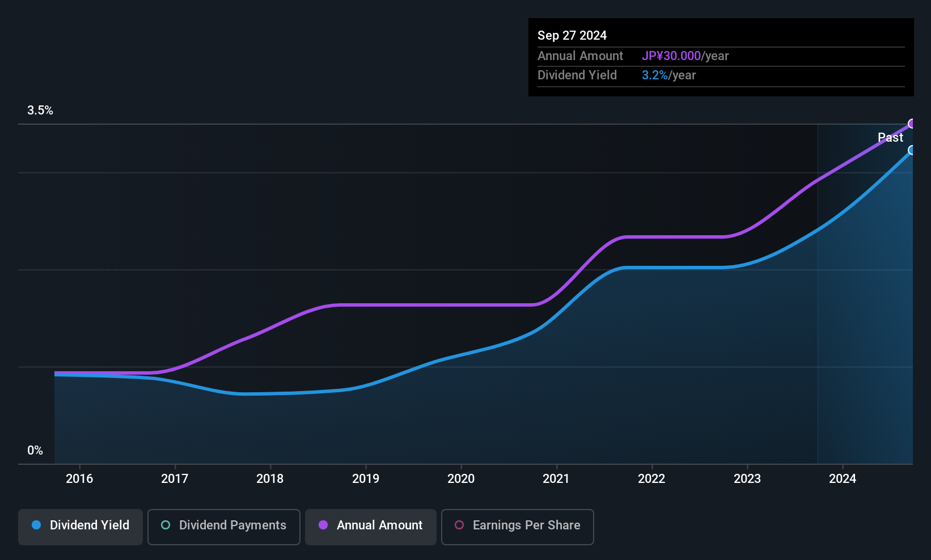Click the pink circle beside Earnings Per Share
931x560 pixels.
pyautogui.click(x=459, y=525)
